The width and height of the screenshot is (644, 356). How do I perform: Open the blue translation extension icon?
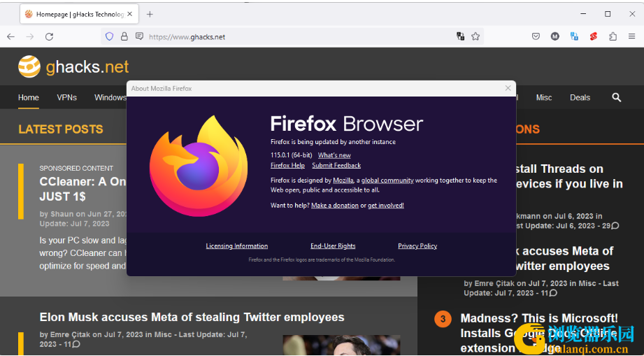(x=575, y=36)
